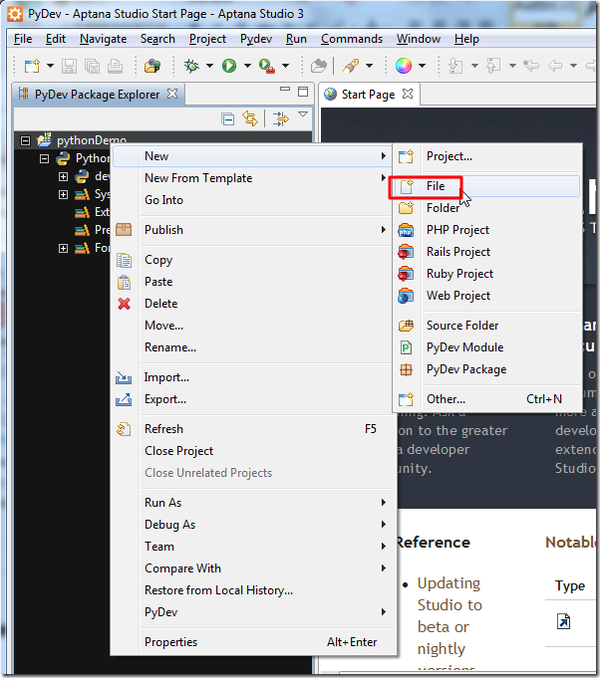Toggle Link with Editor icon
Screen dimensions: 600x678
pyautogui.click(x=249, y=118)
